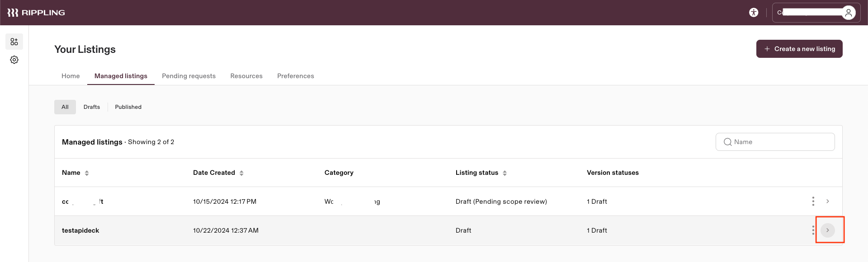
Task: Sort by the Listing status column arrows
Action: click(505, 173)
